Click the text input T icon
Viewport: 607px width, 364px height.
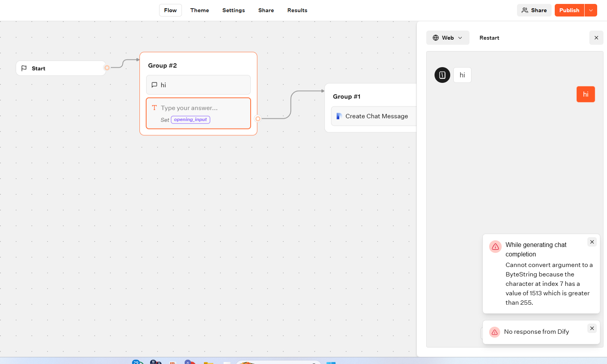(x=154, y=108)
